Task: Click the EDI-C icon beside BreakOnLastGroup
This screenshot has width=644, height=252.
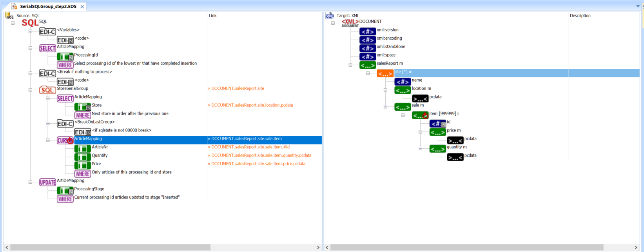Action: pos(65,124)
